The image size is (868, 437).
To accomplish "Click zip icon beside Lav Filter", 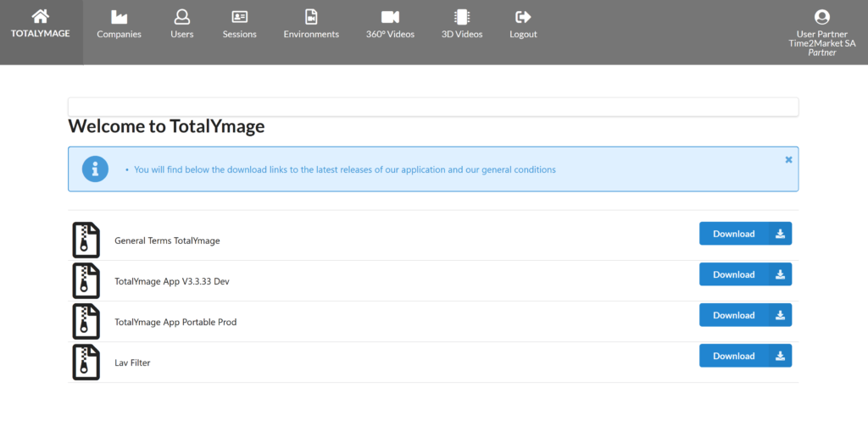I will tap(86, 362).
